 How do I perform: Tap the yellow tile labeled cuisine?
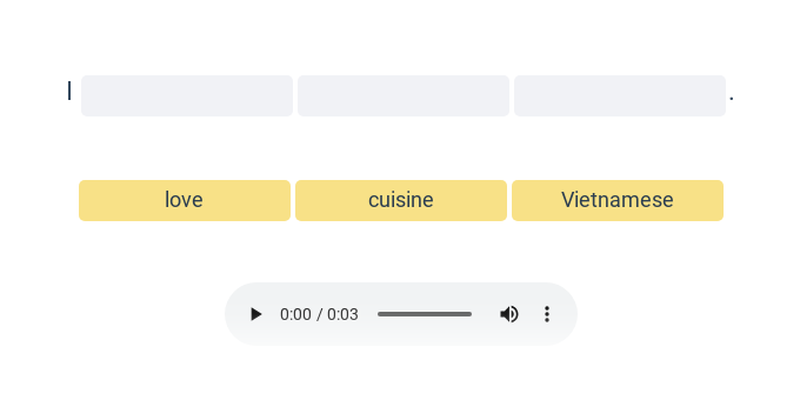[401, 200]
